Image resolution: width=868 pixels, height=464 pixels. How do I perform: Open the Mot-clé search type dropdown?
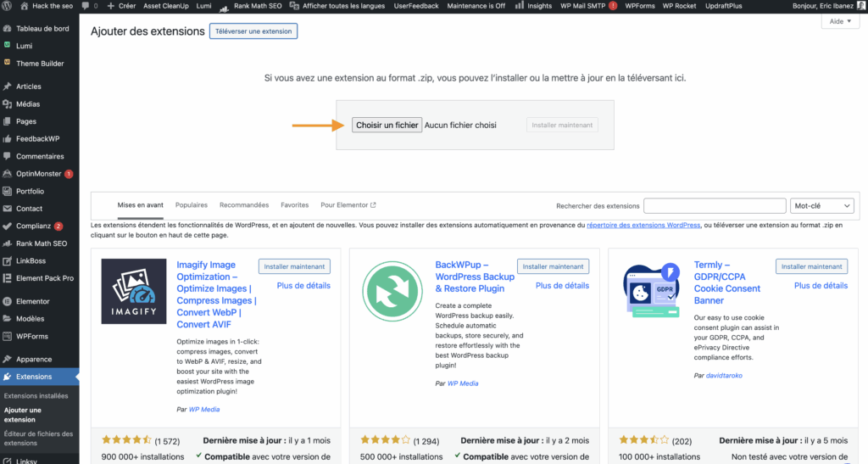point(822,206)
